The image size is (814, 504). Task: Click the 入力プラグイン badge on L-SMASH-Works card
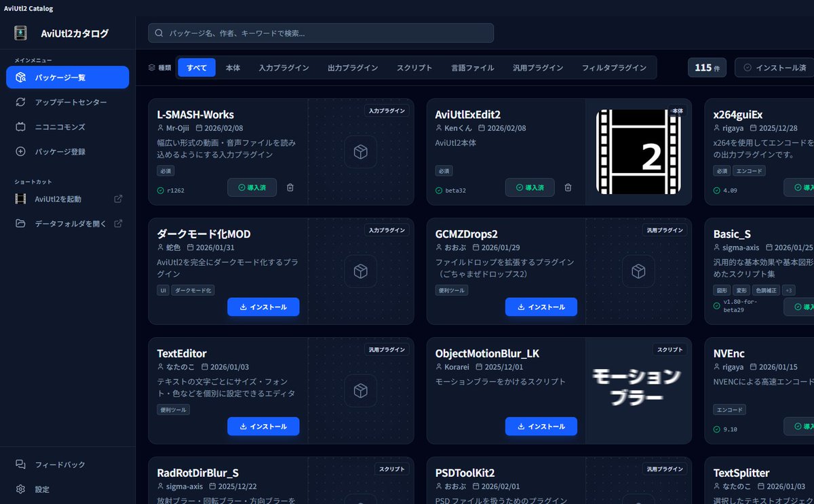pyautogui.click(x=387, y=111)
